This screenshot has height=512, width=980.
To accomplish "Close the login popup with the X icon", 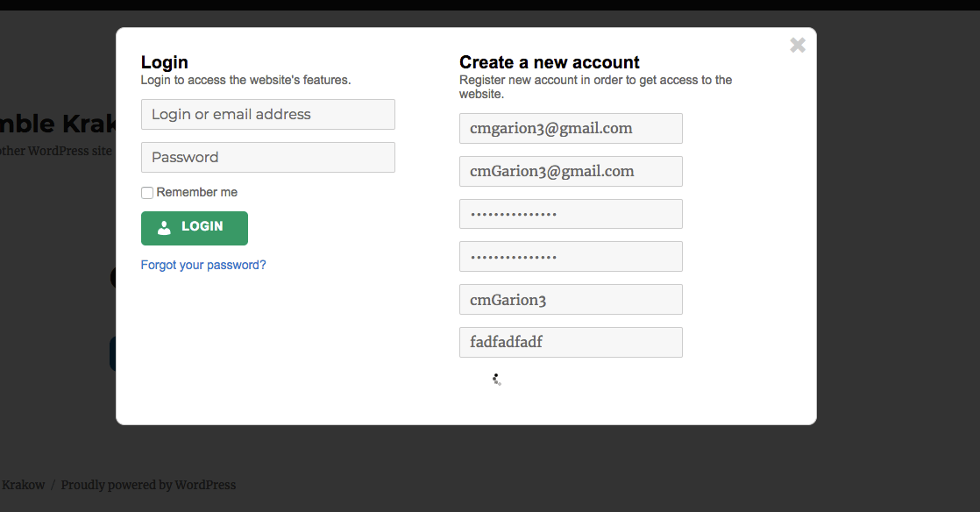I will (797, 46).
